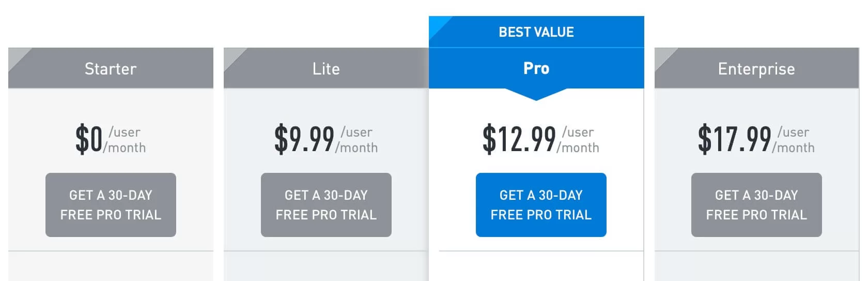Click the $0 Starter price
Image resolution: width=868 pixels, height=281 pixels.
coord(89,139)
